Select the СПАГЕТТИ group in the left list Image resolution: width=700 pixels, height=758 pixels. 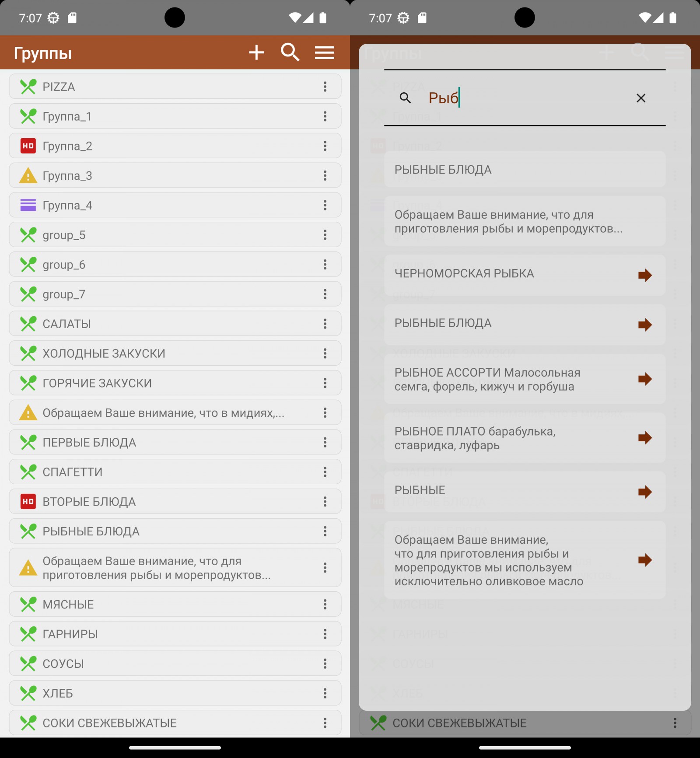point(166,472)
